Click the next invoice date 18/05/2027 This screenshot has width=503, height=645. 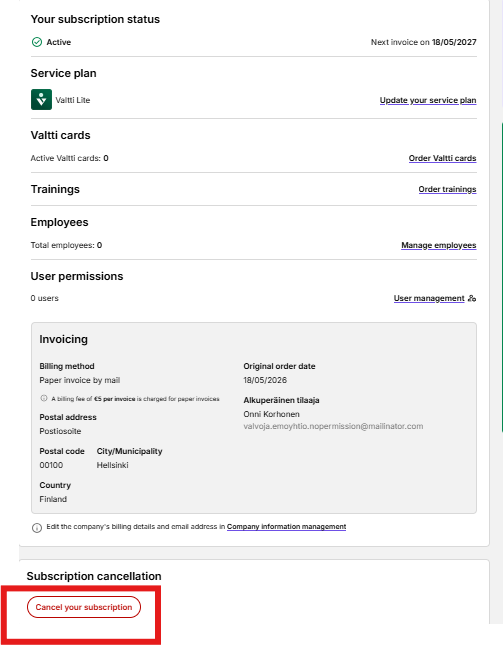click(454, 42)
